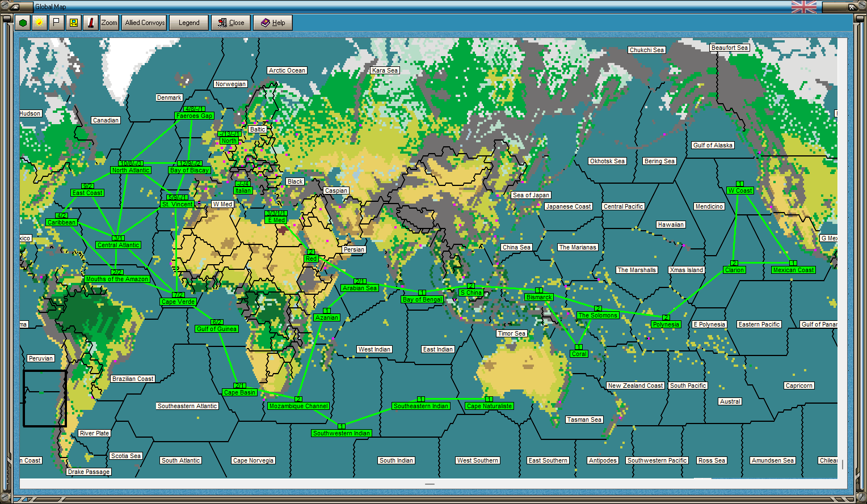Select the Timor Sea label

[x=511, y=333]
